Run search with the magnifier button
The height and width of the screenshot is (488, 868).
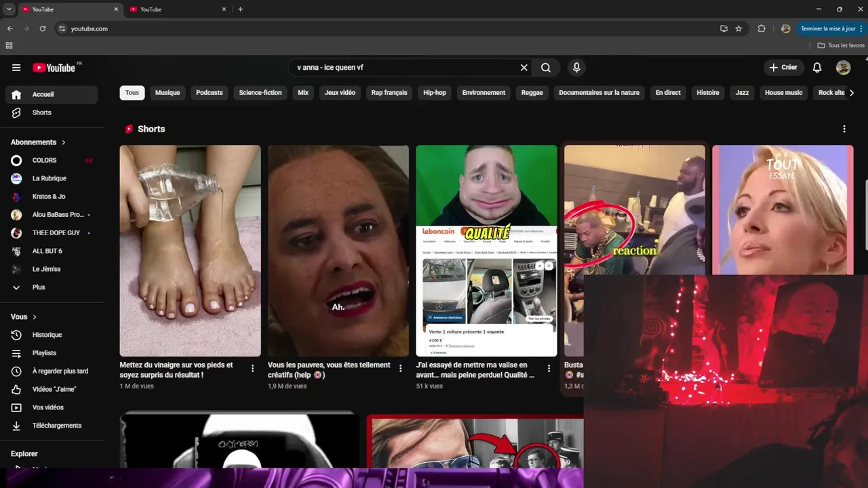click(x=546, y=68)
